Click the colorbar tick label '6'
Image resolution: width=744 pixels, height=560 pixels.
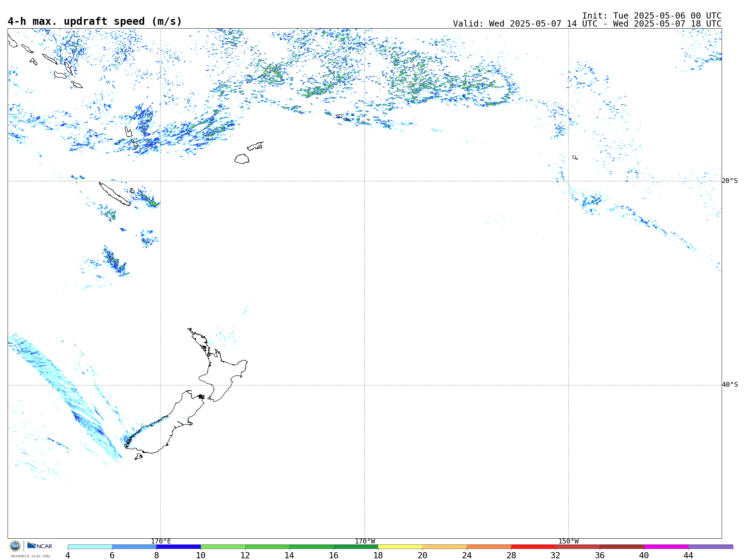click(x=112, y=556)
